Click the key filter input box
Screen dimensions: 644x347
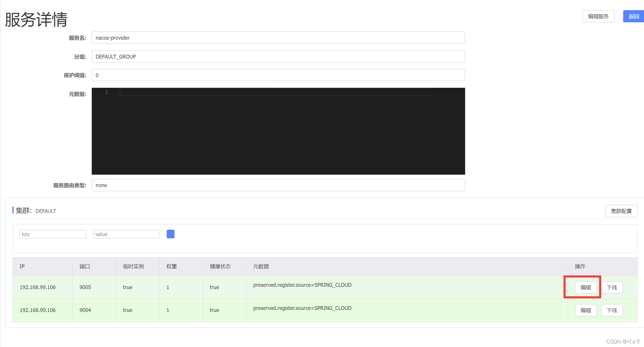53,234
